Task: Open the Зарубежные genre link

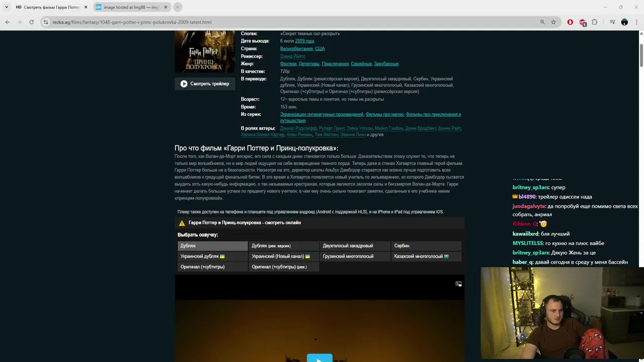Action: 386,64
